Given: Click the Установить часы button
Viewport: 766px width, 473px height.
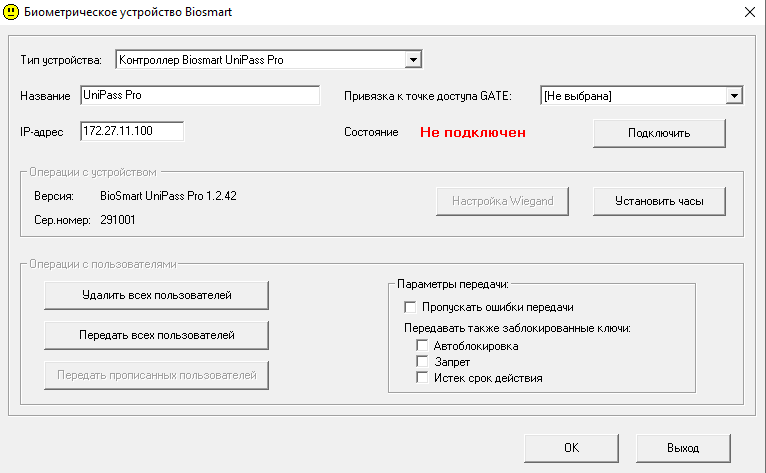Looking at the screenshot, I should tap(658, 201).
